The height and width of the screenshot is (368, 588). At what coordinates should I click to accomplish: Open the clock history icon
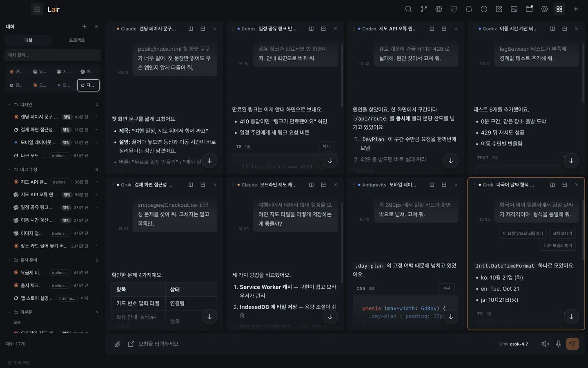click(484, 9)
